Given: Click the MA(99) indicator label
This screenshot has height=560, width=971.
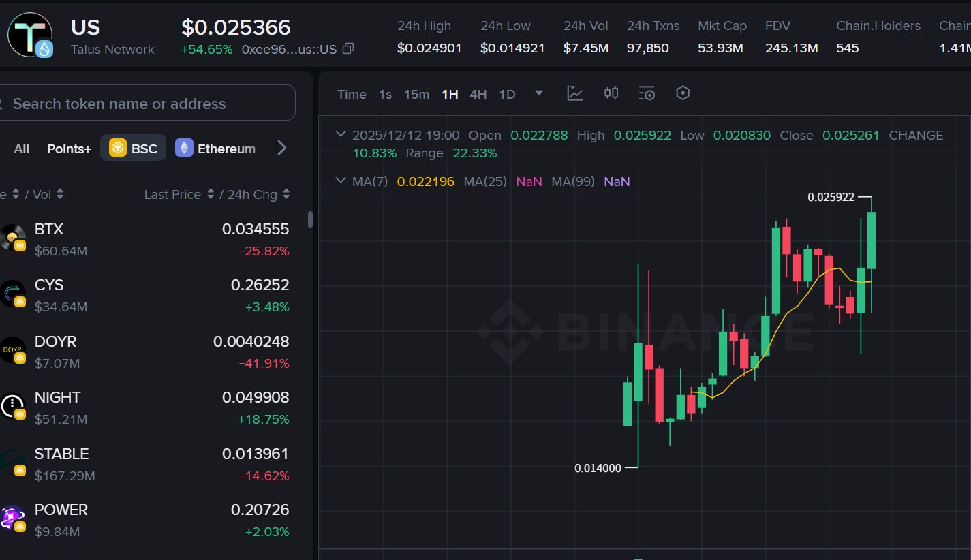Looking at the screenshot, I should click(573, 182).
